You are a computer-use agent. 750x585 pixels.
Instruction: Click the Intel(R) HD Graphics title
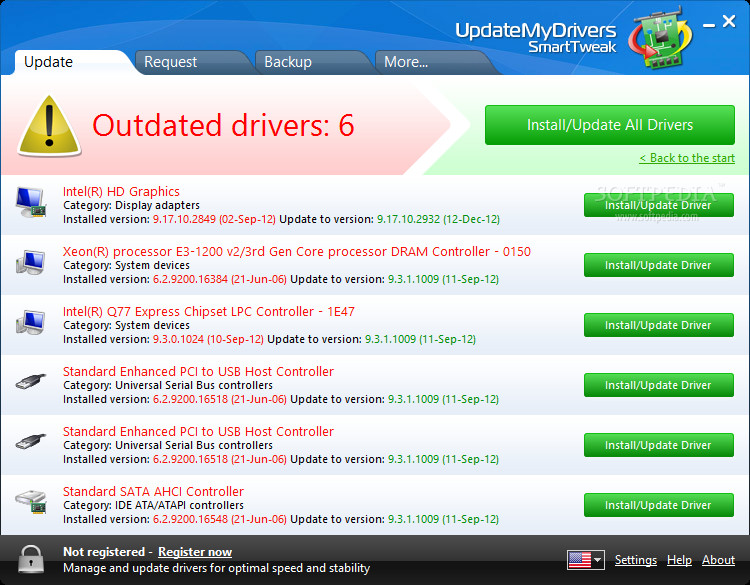[121, 192]
